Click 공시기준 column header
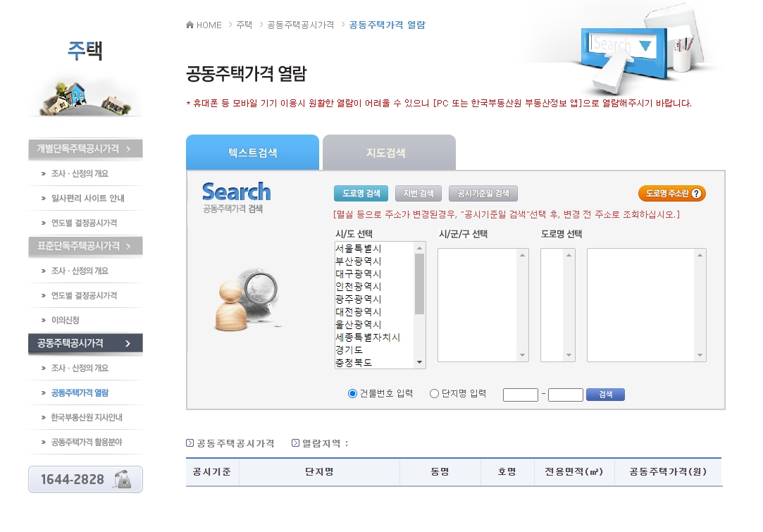This screenshot has height=532, width=763. (212, 471)
